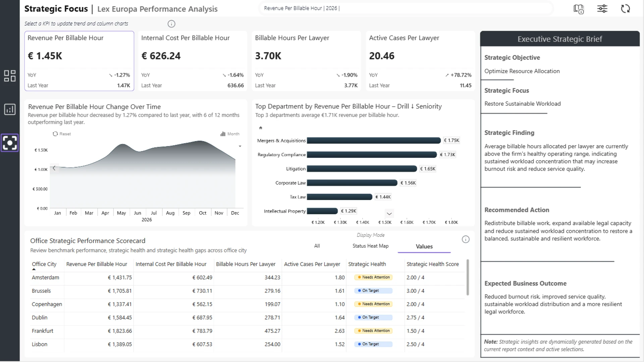The height and width of the screenshot is (362, 644).
Task: Click the Frankfurt row city name
Action: click(43, 331)
